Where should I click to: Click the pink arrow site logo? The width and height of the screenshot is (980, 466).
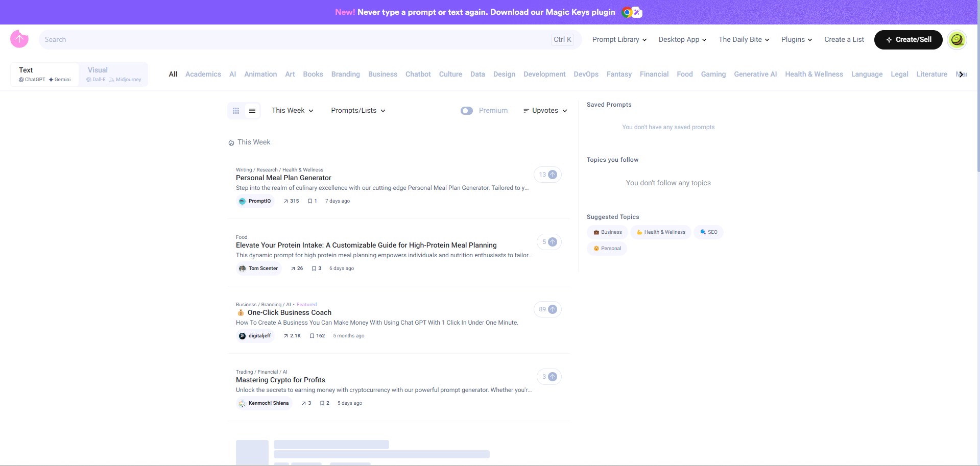(19, 39)
